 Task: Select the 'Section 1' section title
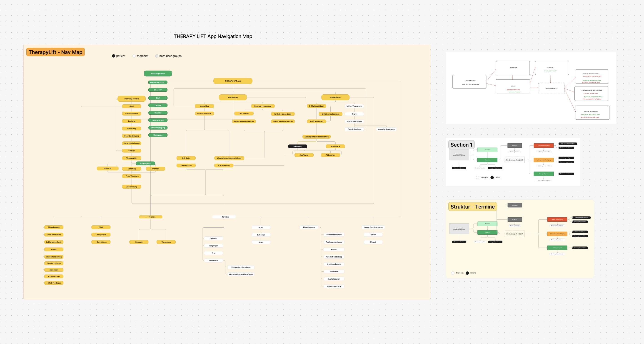(x=461, y=145)
